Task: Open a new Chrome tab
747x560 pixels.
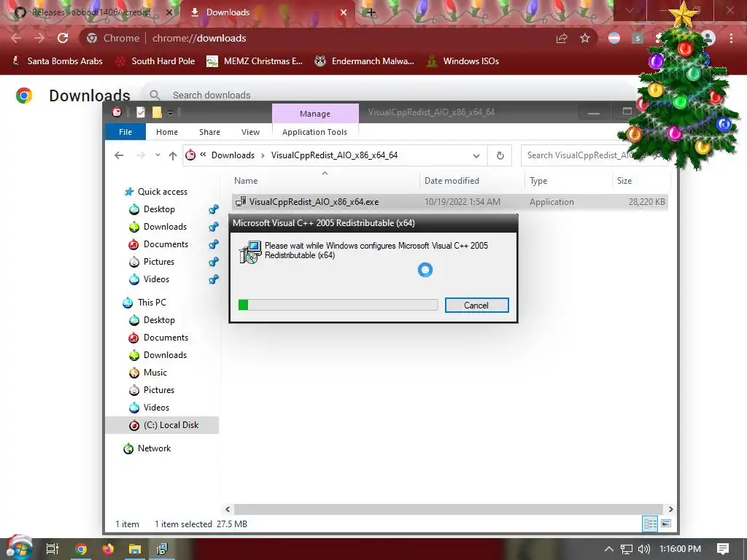Action: click(371, 12)
